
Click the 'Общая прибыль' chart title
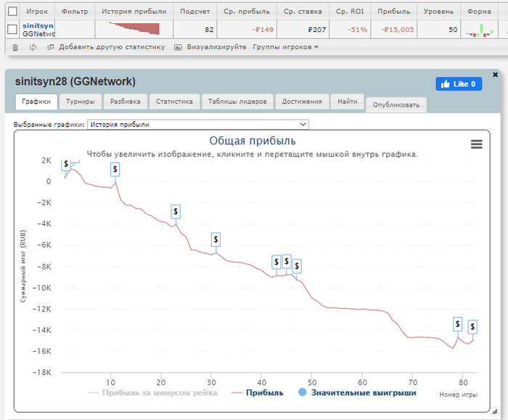point(253,141)
